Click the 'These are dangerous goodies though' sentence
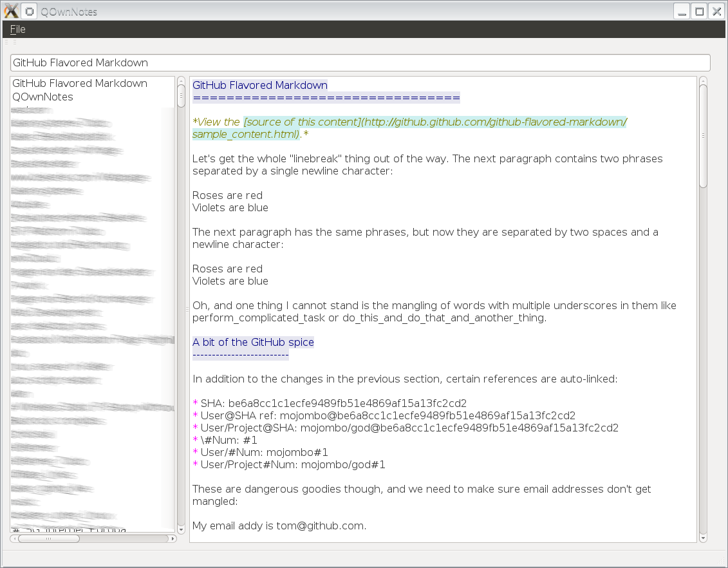 [422, 495]
